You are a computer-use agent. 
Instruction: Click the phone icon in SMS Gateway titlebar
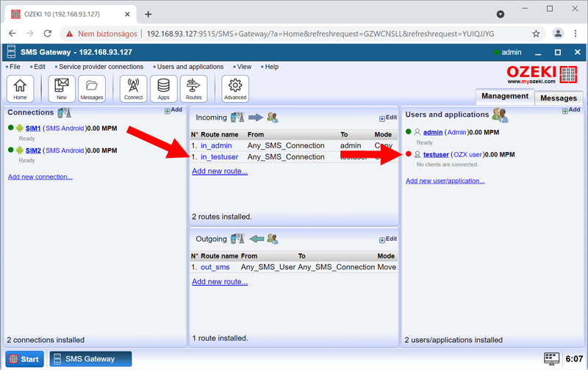point(11,52)
